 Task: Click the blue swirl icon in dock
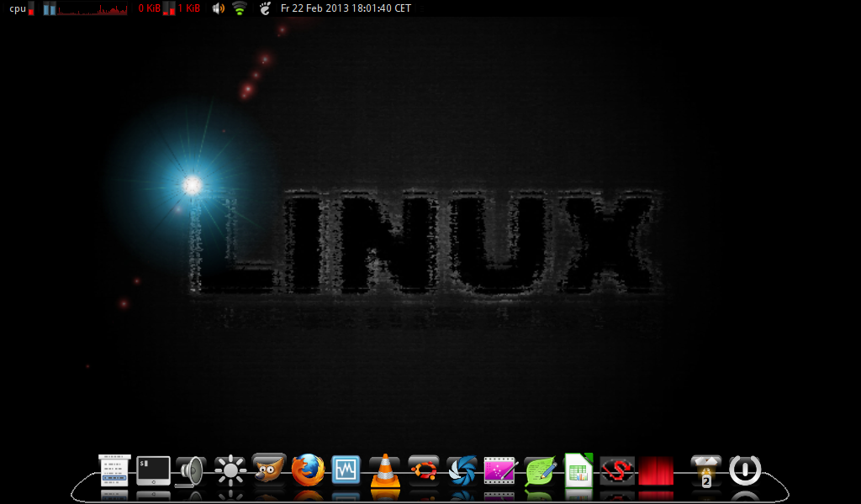[x=462, y=470]
